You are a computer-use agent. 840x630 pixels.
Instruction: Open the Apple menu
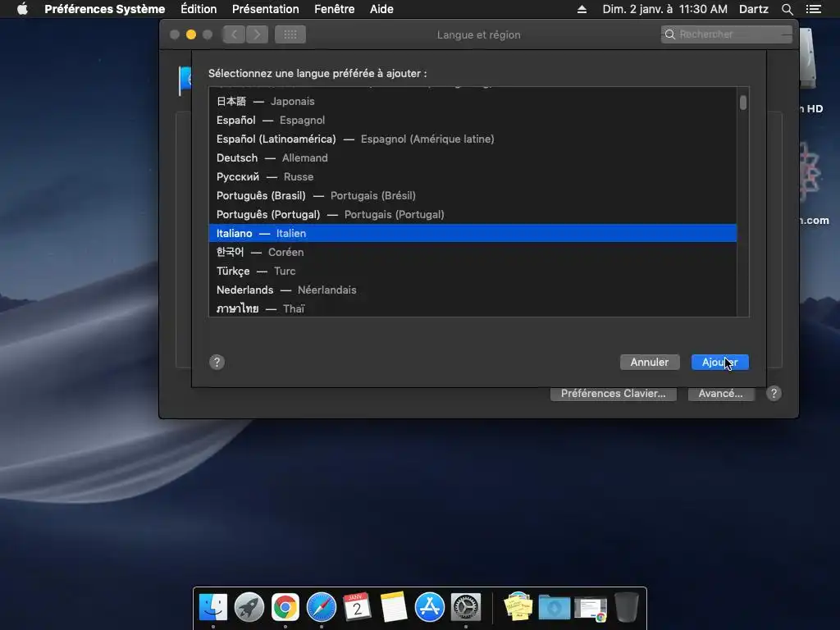[22, 9]
